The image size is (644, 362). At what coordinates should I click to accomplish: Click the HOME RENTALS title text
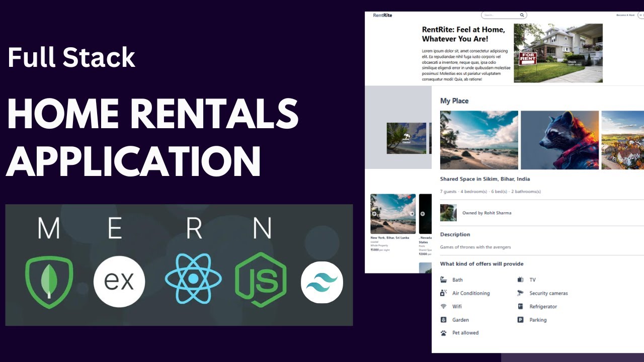153,114
